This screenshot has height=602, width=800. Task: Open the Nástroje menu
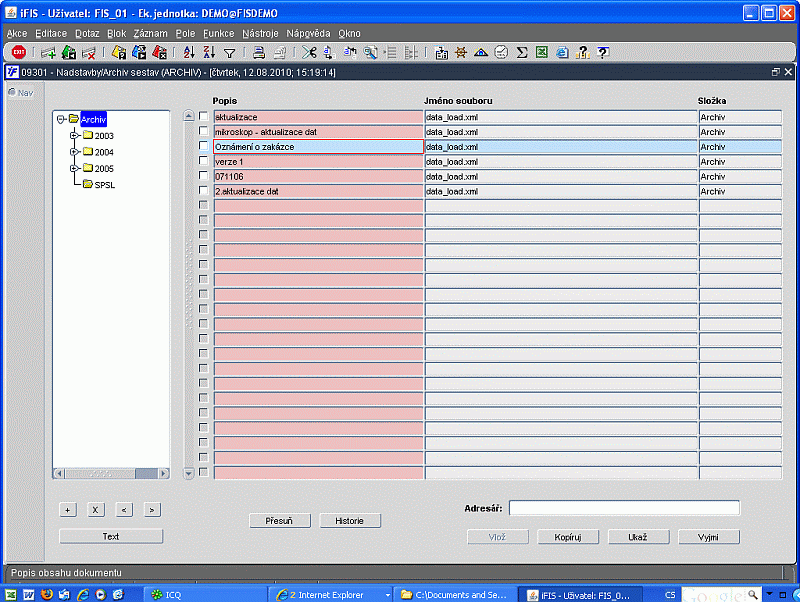click(x=260, y=34)
